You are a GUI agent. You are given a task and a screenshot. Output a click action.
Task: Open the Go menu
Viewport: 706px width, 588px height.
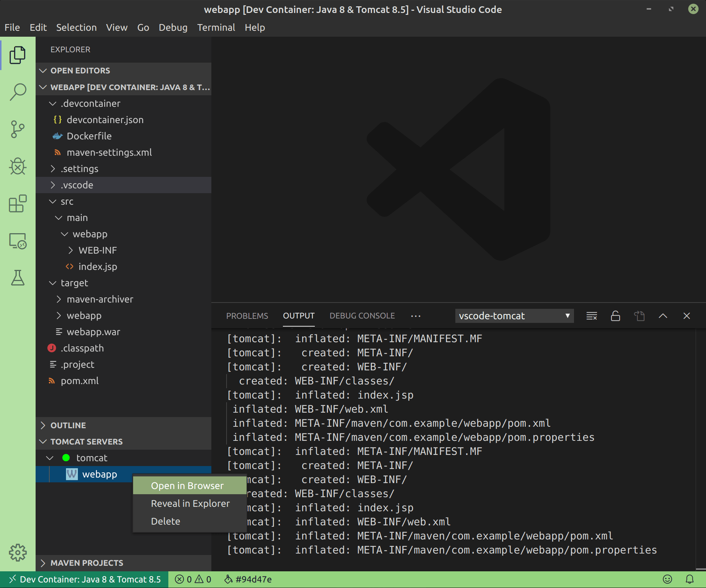pyautogui.click(x=143, y=27)
